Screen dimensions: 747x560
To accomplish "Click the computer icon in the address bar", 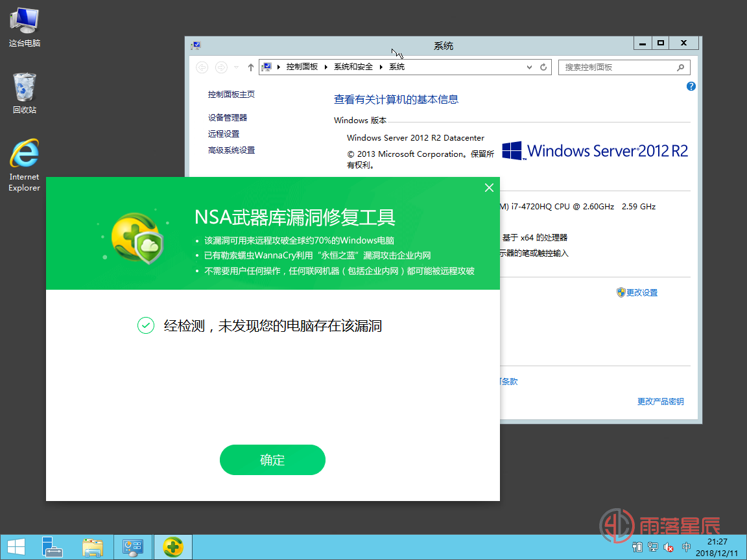I will click(x=267, y=67).
